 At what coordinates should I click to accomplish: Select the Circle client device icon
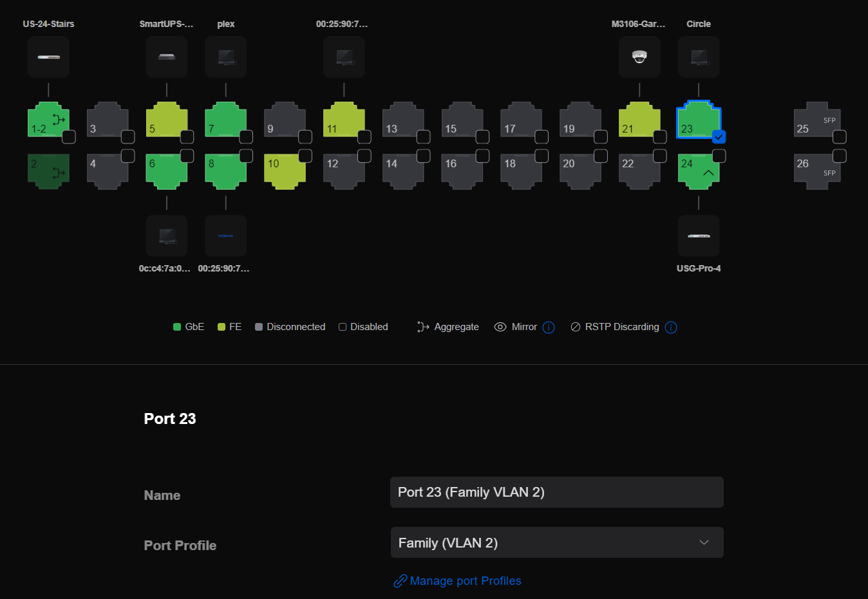point(699,57)
